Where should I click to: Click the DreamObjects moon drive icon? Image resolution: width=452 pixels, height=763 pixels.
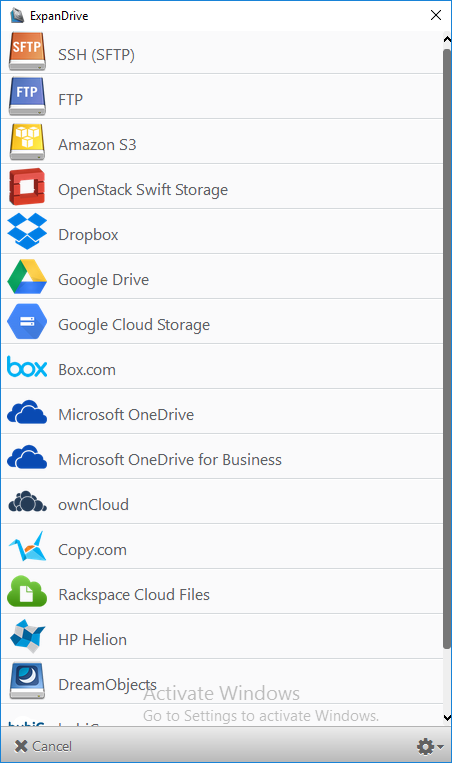click(27, 681)
